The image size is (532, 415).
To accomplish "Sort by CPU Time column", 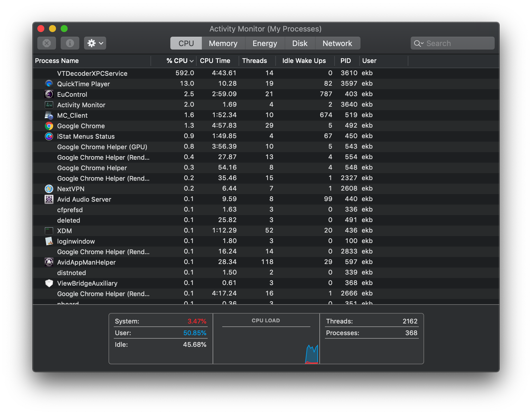I will (x=218, y=61).
